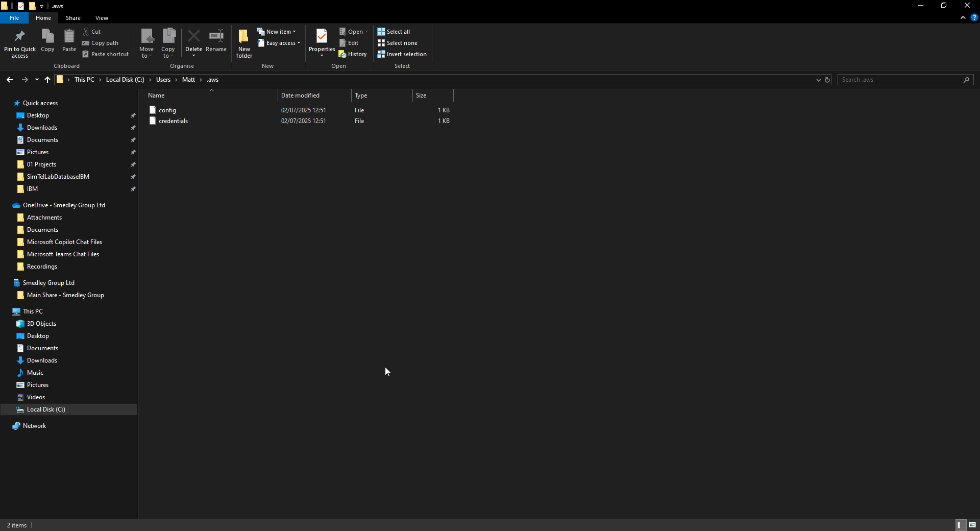980x531 pixels.
Task: Open the New item dropdown
Action: coord(276,32)
